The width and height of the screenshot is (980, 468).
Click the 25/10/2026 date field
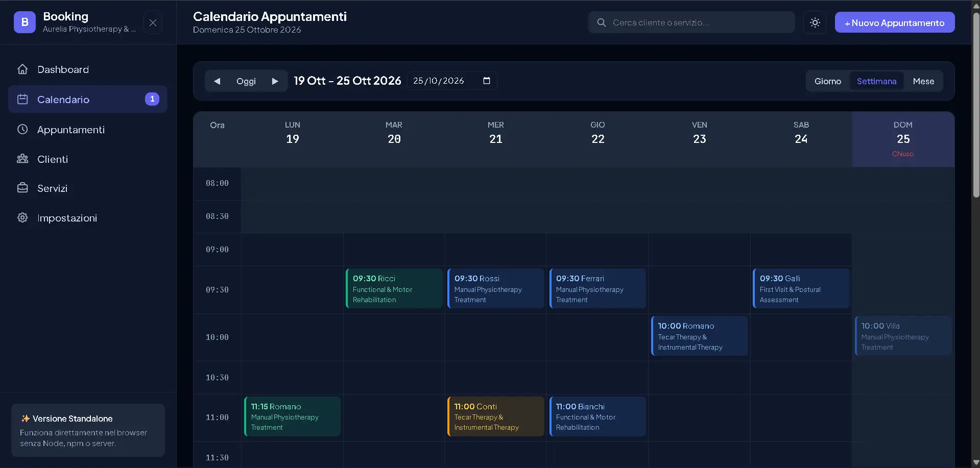[452, 81]
